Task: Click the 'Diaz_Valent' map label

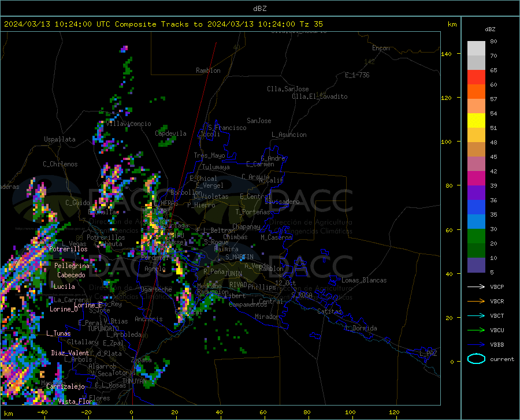Action: coord(70,353)
